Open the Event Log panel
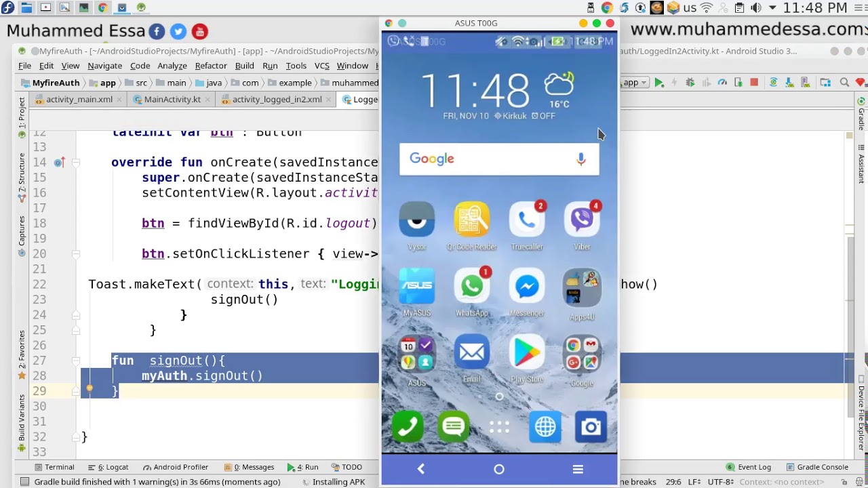 748,467
